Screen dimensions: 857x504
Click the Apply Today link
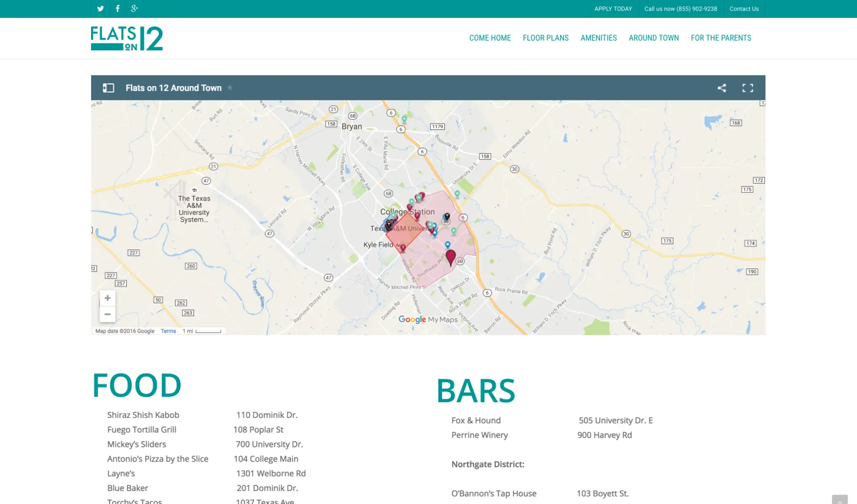[x=613, y=8]
